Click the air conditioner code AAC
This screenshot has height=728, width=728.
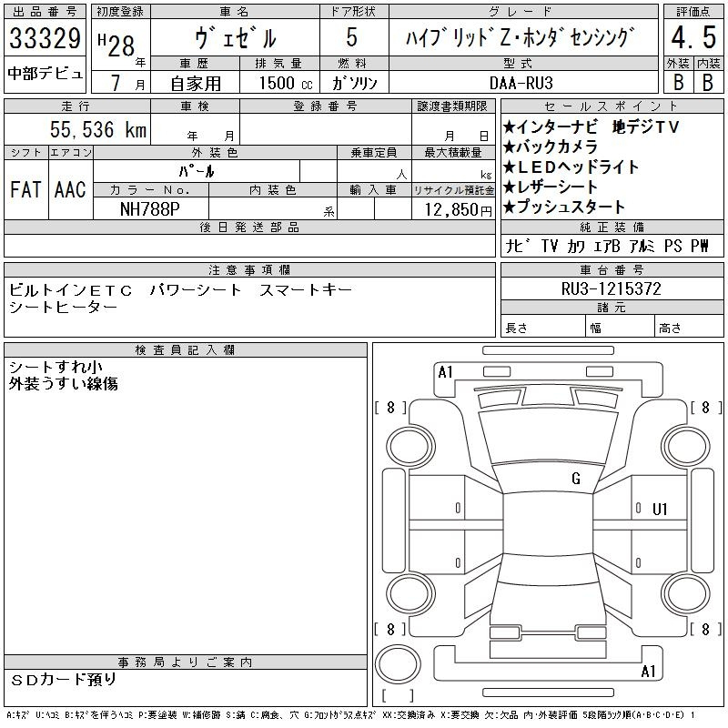(x=70, y=189)
